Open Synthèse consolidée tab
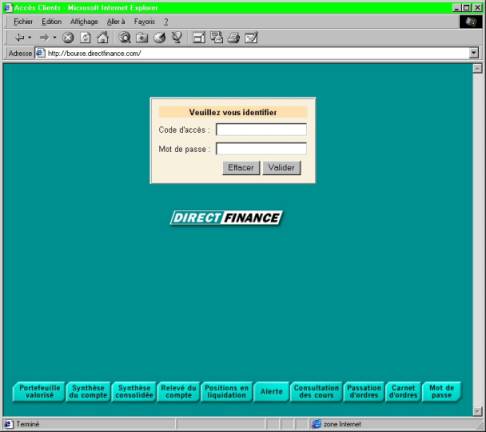This screenshot has width=486, height=432. (x=134, y=392)
